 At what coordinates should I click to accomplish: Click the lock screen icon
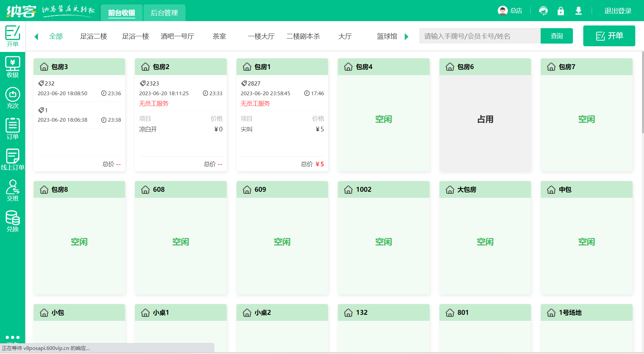pos(561,11)
